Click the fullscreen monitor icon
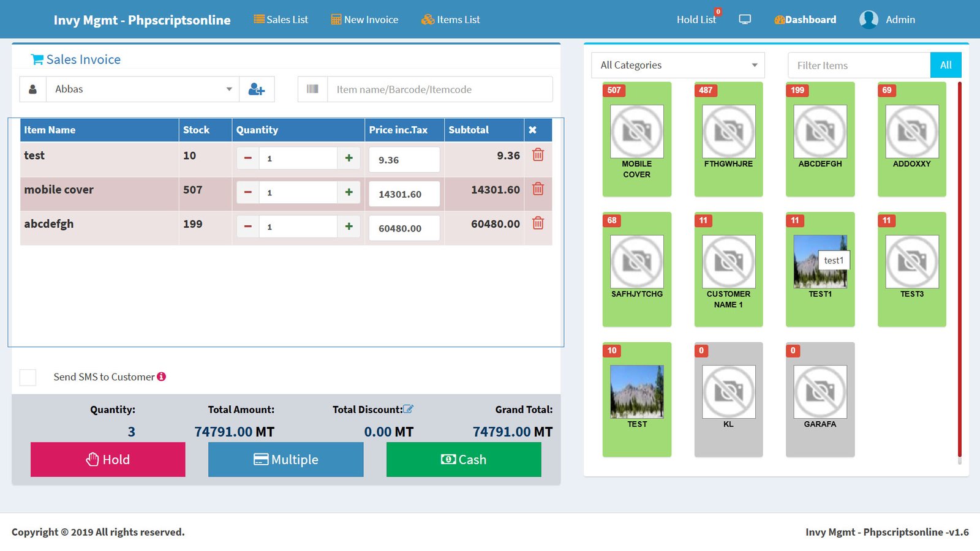 click(x=745, y=20)
